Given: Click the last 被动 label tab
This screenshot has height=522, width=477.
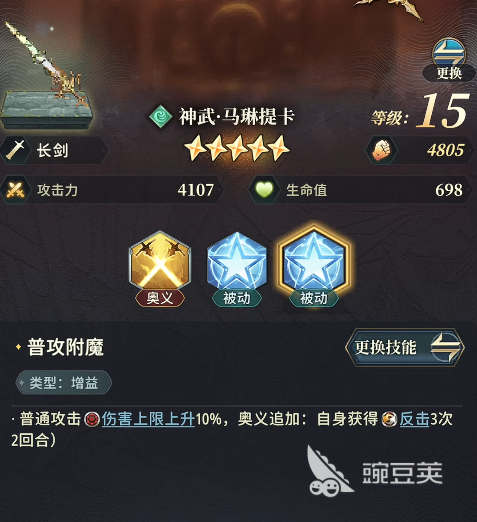Looking at the screenshot, I should (314, 298).
